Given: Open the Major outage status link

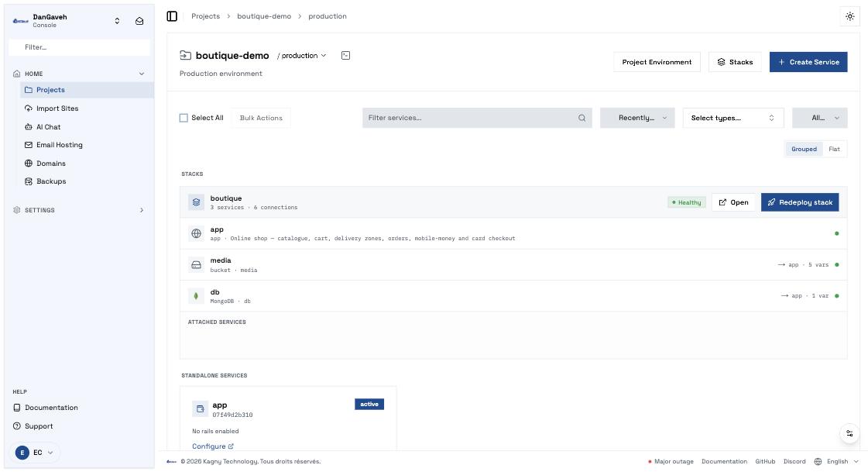Looking at the screenshot, I should (671, 461).
